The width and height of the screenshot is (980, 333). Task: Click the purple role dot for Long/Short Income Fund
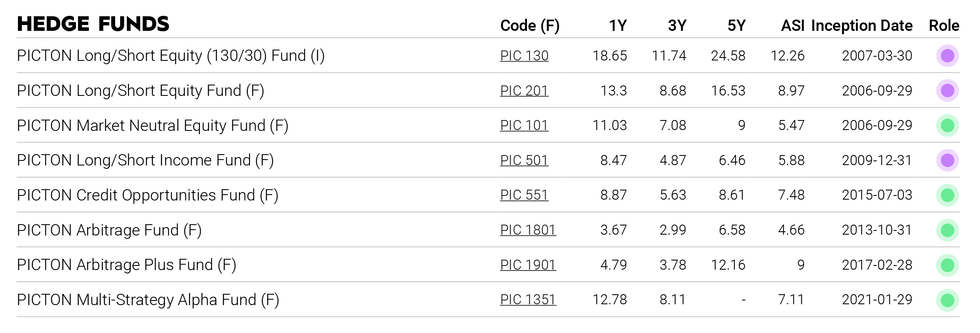coord(947,160)
